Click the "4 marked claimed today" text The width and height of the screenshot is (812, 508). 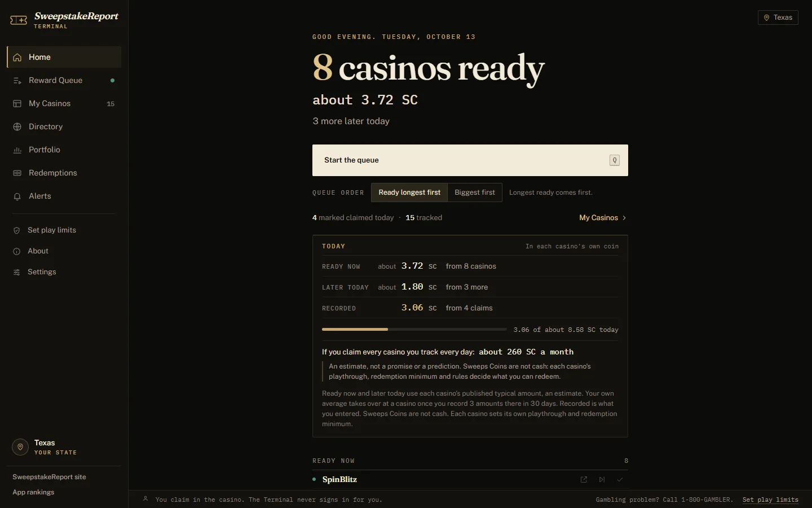[353, 218]
